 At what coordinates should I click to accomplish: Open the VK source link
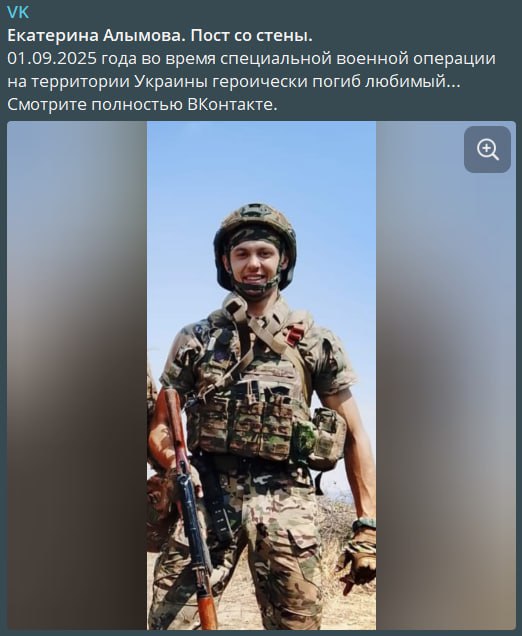(x=18, y=13)
